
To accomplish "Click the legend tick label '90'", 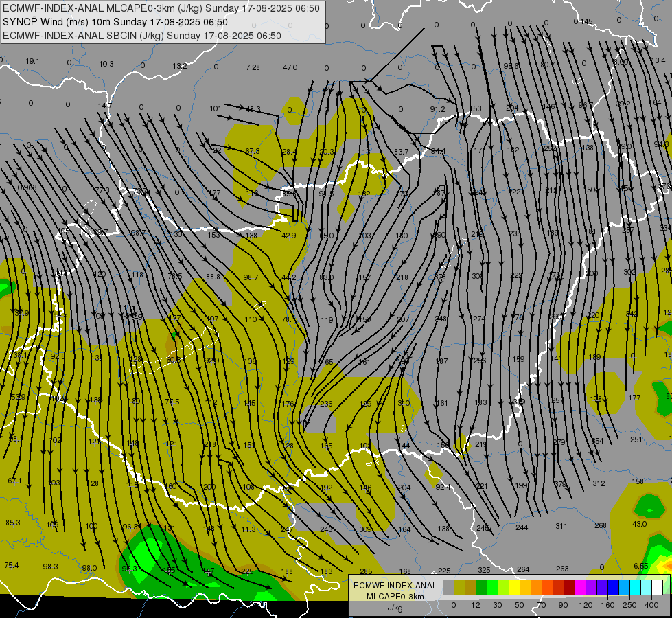I will (x=563, y=605).
